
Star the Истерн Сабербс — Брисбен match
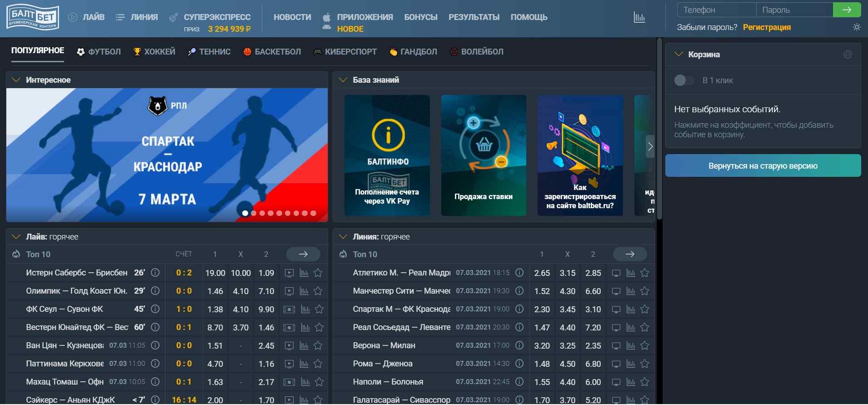(318, 273)
